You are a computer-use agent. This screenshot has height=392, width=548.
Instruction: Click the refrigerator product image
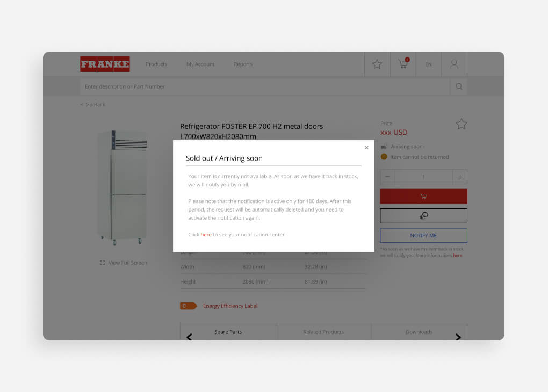[122, 187]
